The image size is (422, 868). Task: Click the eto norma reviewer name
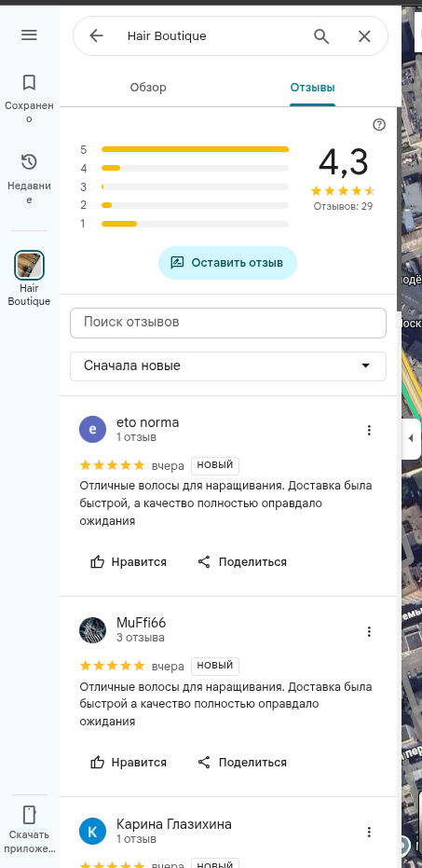pyautogui.click(x=148, y=423)
